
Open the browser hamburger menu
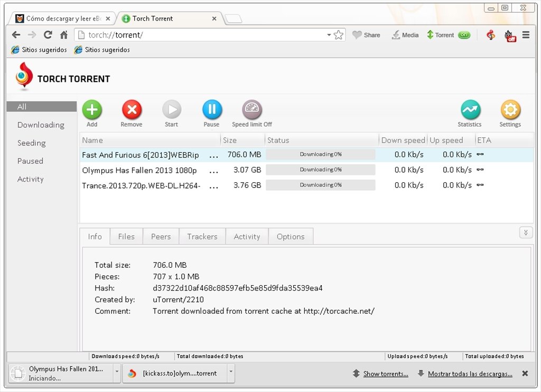pyautogui.click(x=526, y=35)
